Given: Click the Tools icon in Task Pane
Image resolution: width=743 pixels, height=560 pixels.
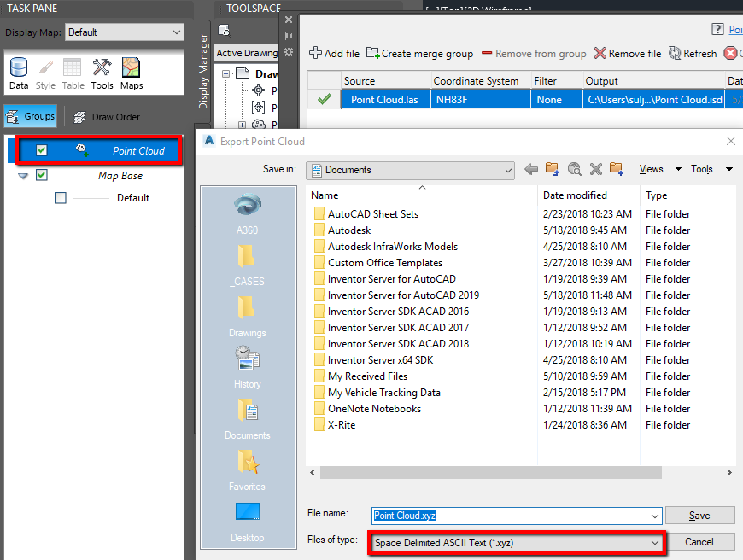Looking at the screenshot, I should tap(102, 73).
